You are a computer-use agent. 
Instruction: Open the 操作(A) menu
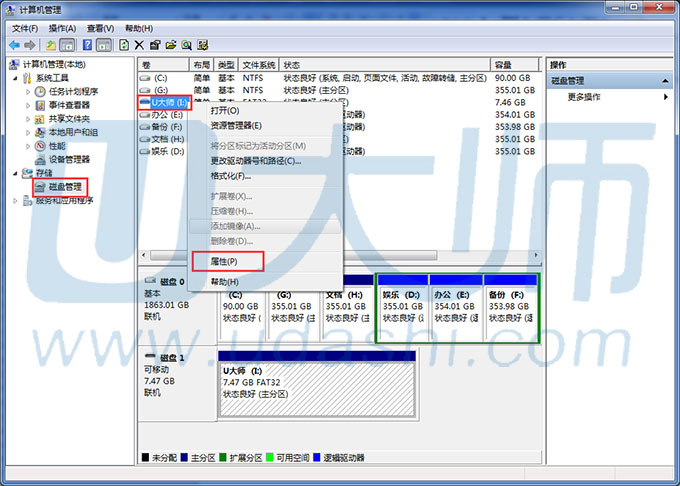[62, 29]
